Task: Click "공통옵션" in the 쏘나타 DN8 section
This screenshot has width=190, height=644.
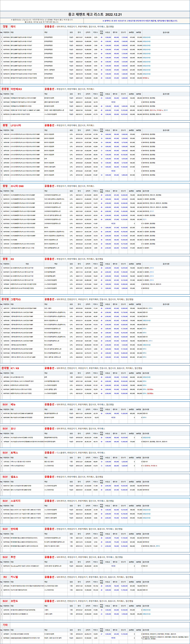Action: point(49,186)
